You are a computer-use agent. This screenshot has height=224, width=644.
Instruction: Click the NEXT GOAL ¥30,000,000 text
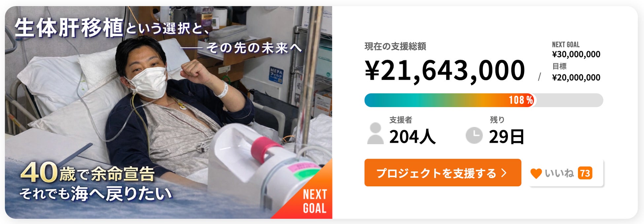(576, 50)
